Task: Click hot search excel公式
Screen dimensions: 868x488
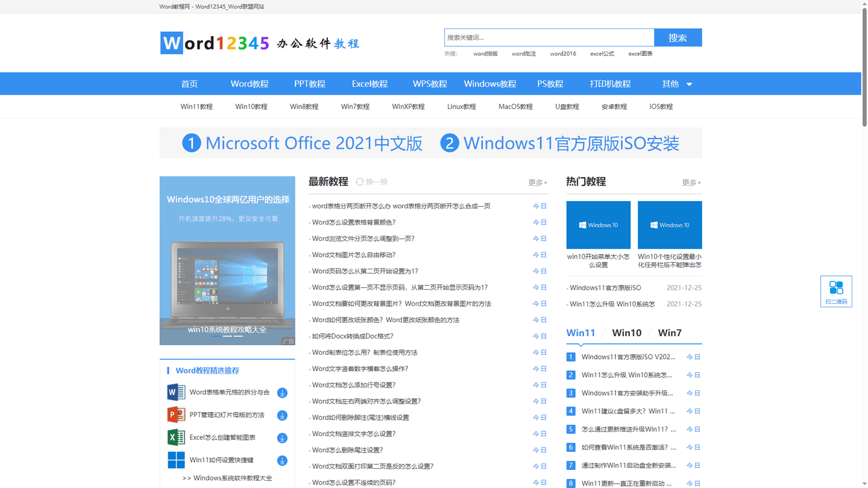Action: click(x=602, y=54)
